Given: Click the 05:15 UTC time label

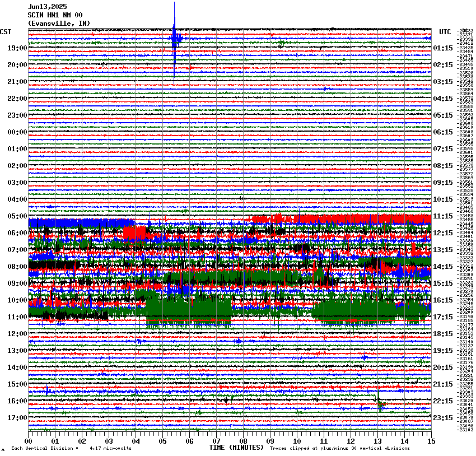Looking at the screenshot, I should [x=443, y=115].
